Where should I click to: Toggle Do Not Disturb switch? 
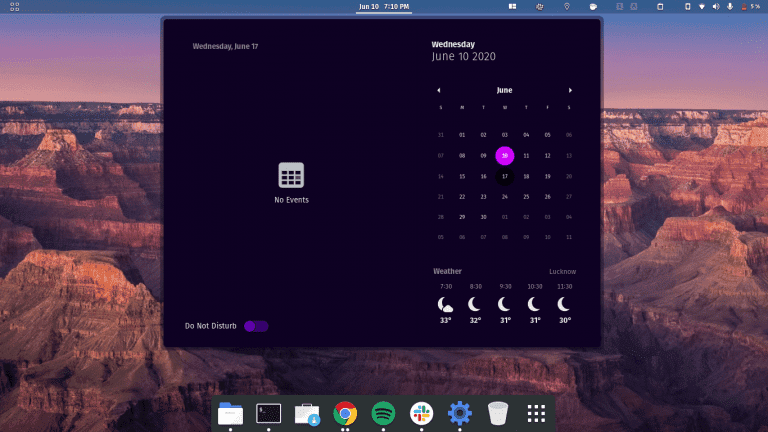[x=256, y=326]
